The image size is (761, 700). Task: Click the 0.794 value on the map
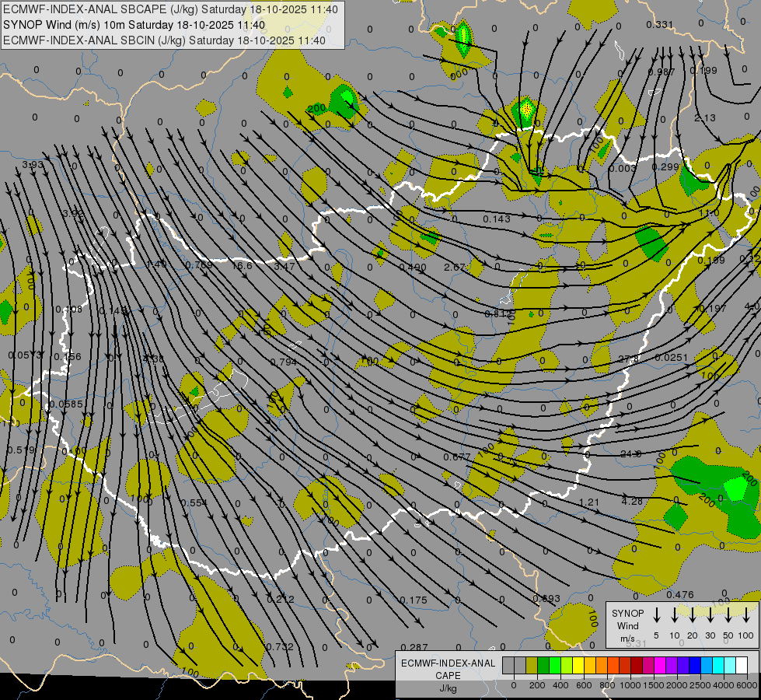[284, 362]
